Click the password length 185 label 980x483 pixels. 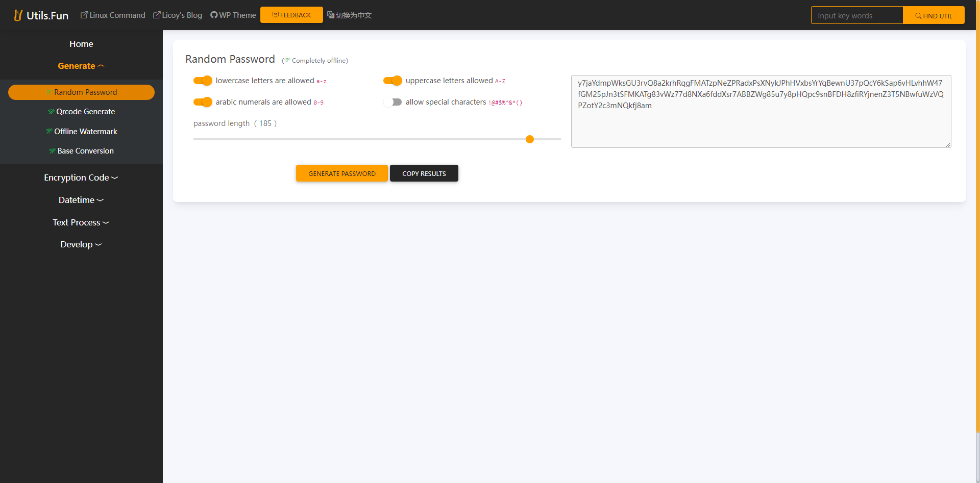[235, 123]
